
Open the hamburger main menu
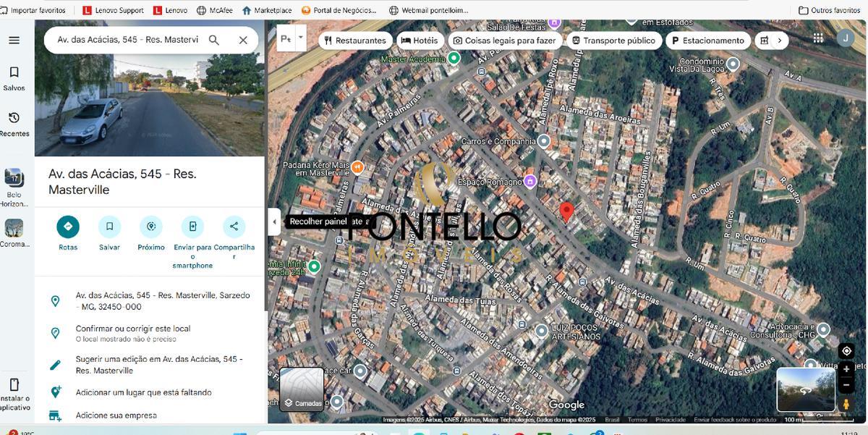[14, 40]
